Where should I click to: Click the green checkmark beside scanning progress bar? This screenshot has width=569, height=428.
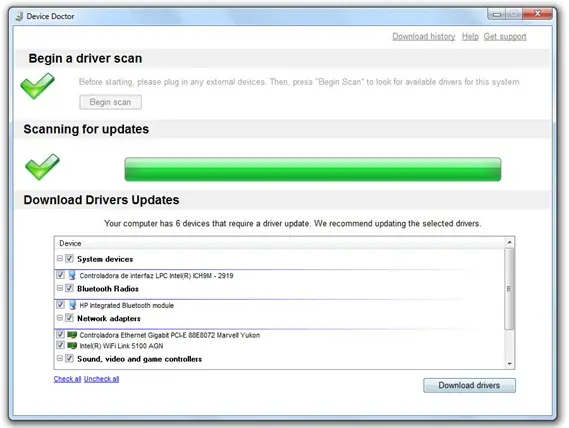coord(42,167)
